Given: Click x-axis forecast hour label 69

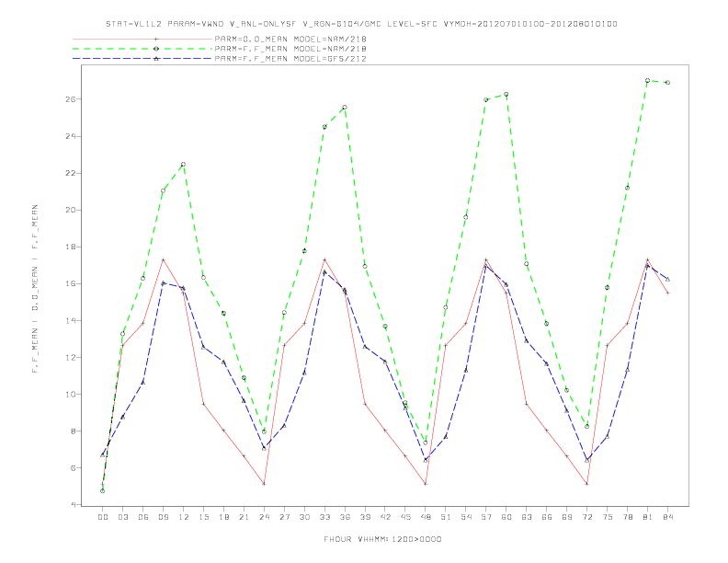Looking at the screenshot, I should click(567, 517).
